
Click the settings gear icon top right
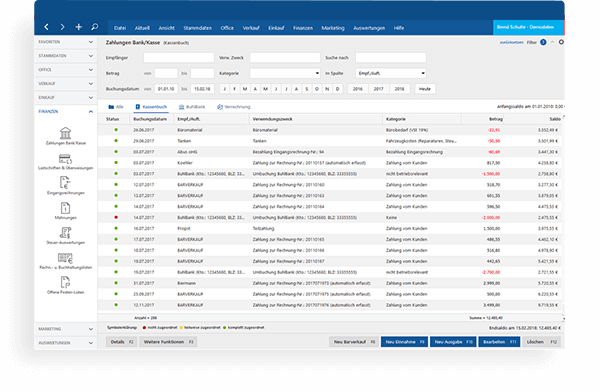(561, 42)
